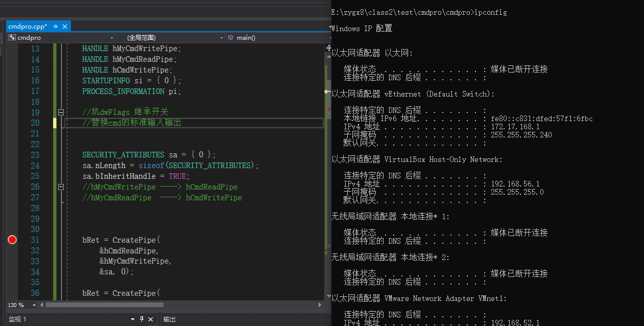Viewport: 644px width, 326px height.
Task: Open the 监视 1 window options dropdown
Action: (133, 319)
